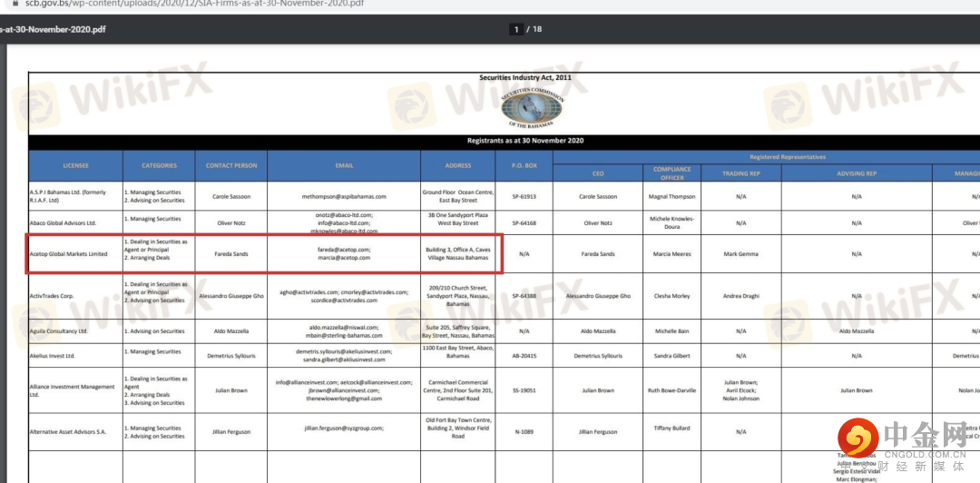This screenshot has height=483, width=980.
Task: Click compliance officer 'Michele Knowles-Doura'
Action: (x=671, y=222)
